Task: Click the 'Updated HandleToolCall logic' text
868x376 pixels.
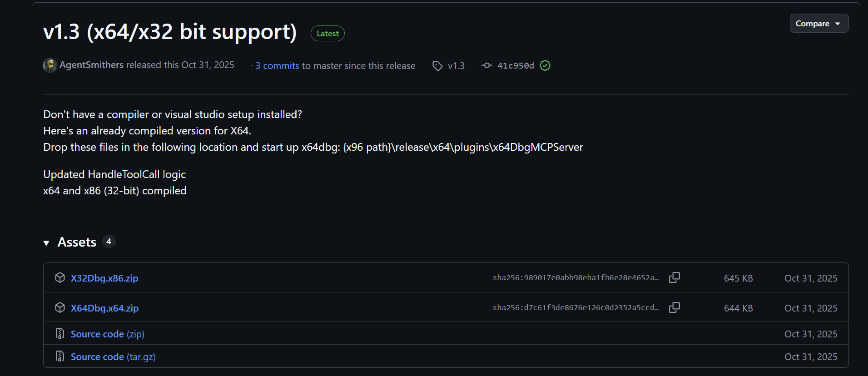Action: [114, 174]
